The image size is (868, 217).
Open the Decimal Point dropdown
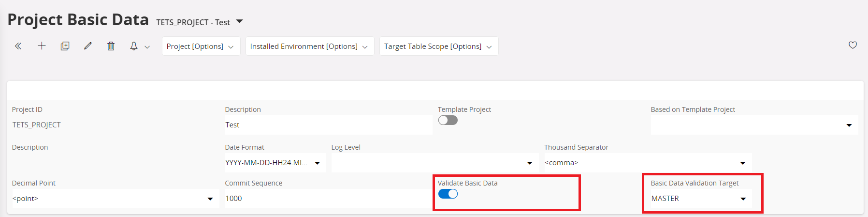210,199
